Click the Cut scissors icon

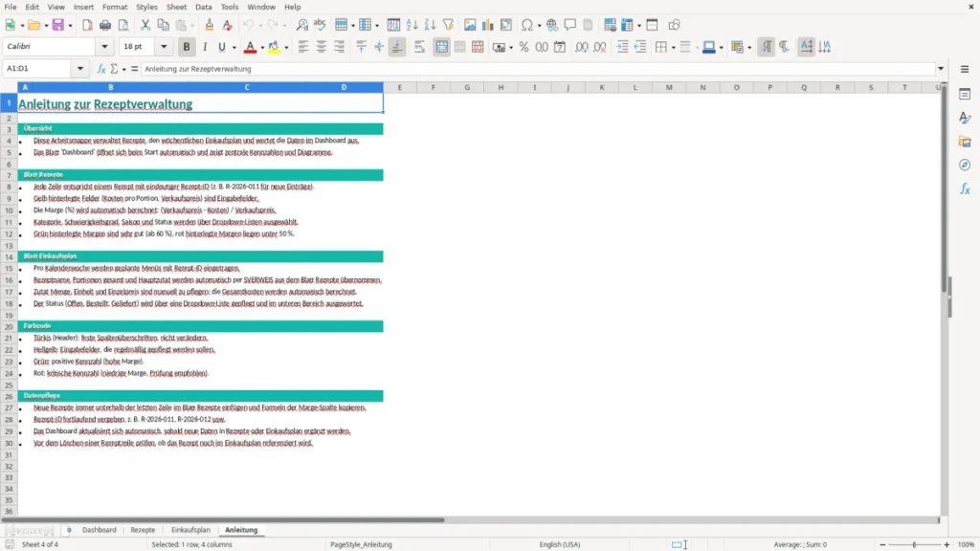point(145,25)
